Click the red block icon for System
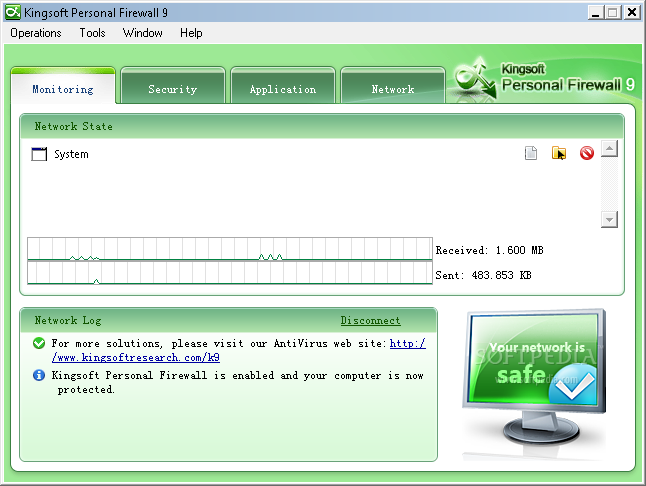Screen dimensions: 646x486 coord(587,153)
